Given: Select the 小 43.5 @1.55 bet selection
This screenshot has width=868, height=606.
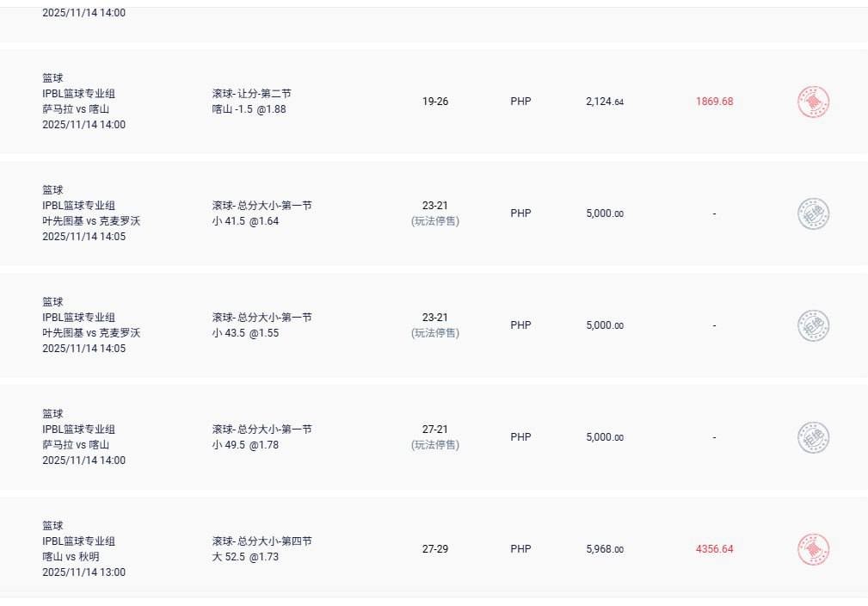Looking at the screenshot, I should click(245, 332).
